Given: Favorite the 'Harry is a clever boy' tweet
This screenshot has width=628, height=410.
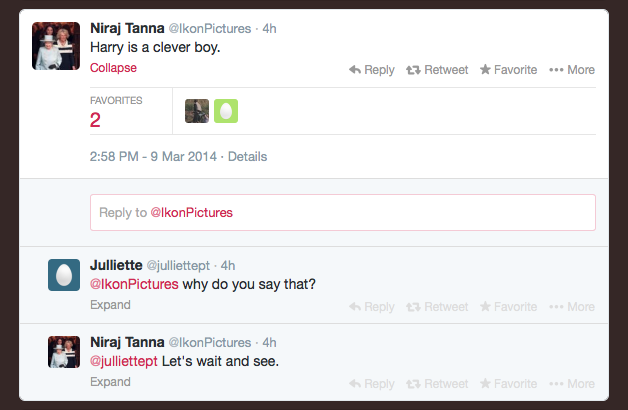Looking at the screenshot, I should point(508,70).
